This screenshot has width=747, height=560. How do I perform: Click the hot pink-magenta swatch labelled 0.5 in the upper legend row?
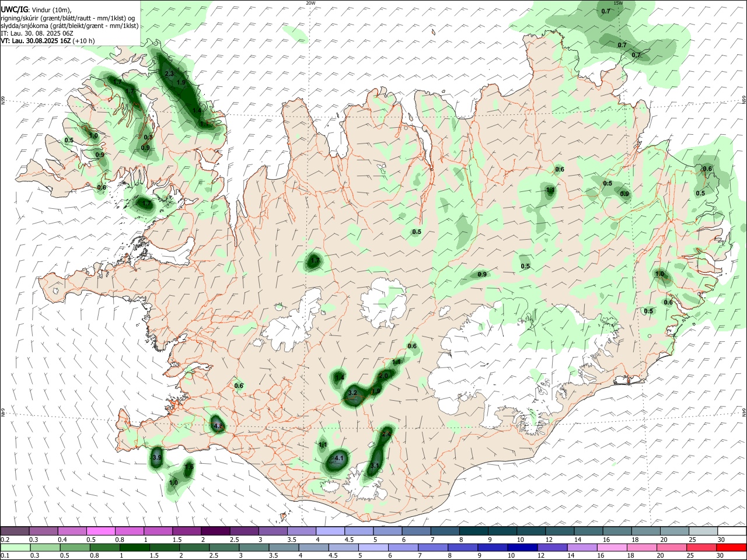pos(100,531)
